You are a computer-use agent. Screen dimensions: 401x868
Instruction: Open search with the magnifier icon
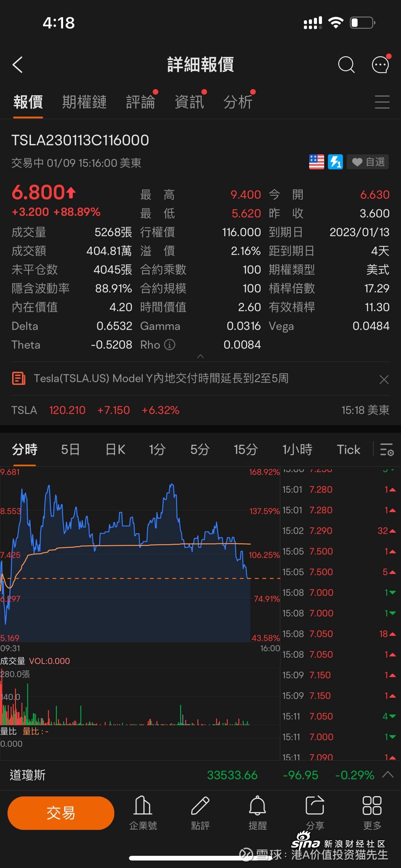pyautogui.click(x=346, y=64)
